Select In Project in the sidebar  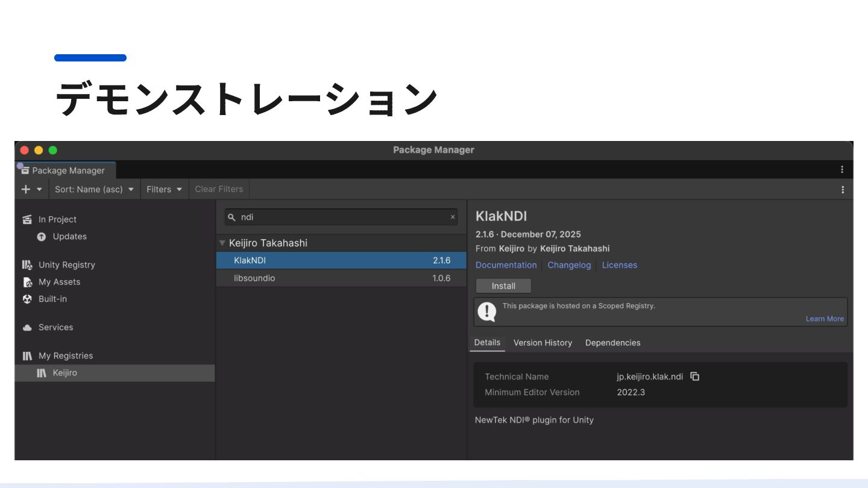(57, 219)
